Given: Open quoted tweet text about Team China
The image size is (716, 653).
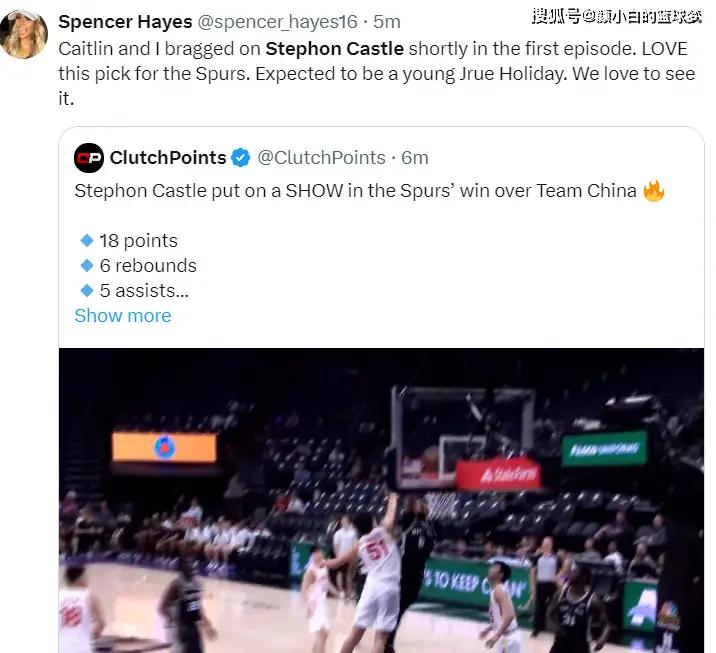Looking at the screenshot, I should point(355,191).
